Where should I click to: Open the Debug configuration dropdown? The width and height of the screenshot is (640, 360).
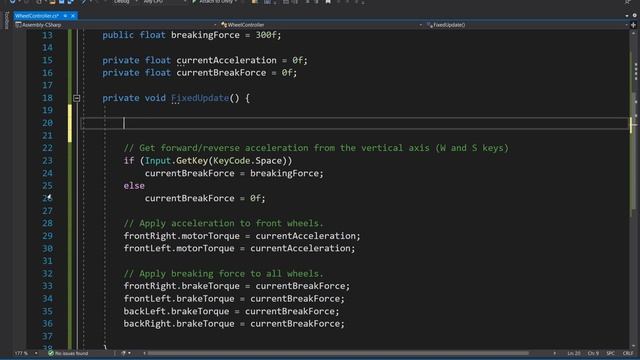point(125,2)
